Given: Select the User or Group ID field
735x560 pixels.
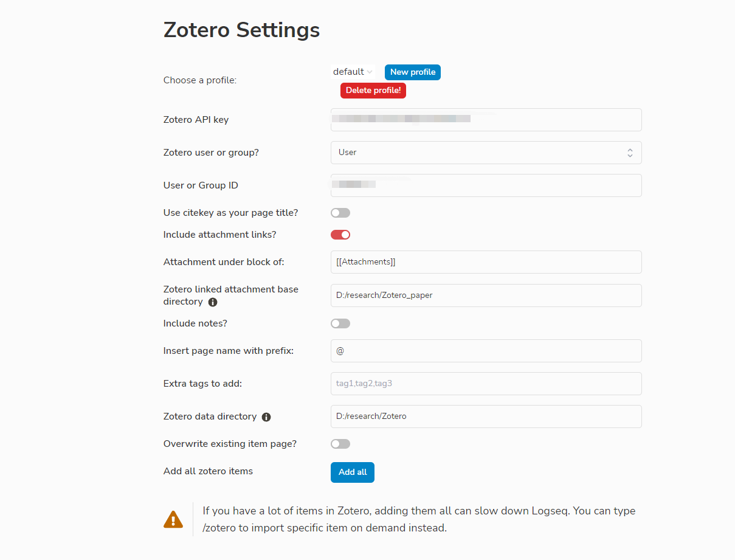Looking at the screenshot, I should pyautogui.click(x=485, y=185).
